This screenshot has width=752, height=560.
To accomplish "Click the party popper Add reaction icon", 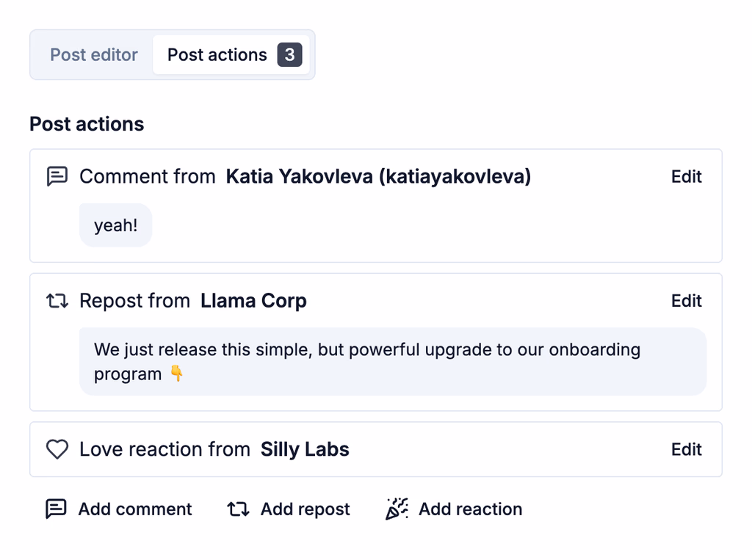I will (x=397, y=509).
